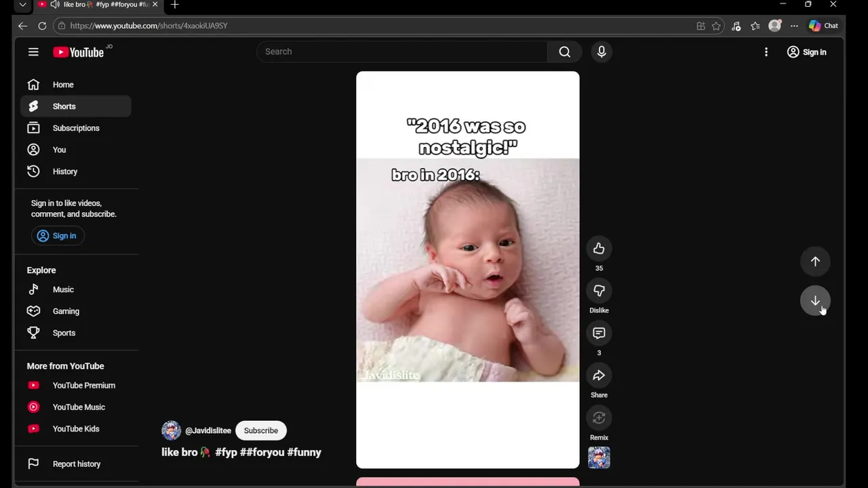Screen dimensions: 868x488
Task: Open the browser media control icon
Action: [736, 26]
